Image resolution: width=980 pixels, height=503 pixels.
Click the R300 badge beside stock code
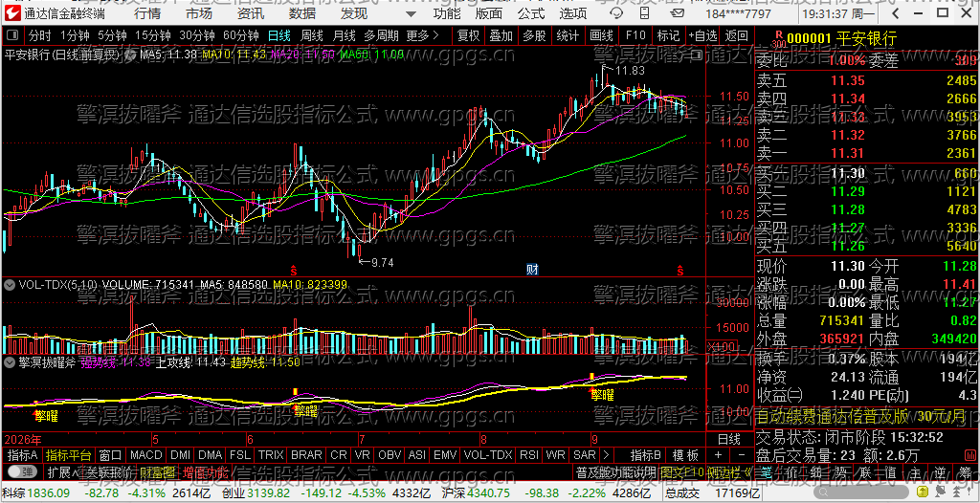779,39
